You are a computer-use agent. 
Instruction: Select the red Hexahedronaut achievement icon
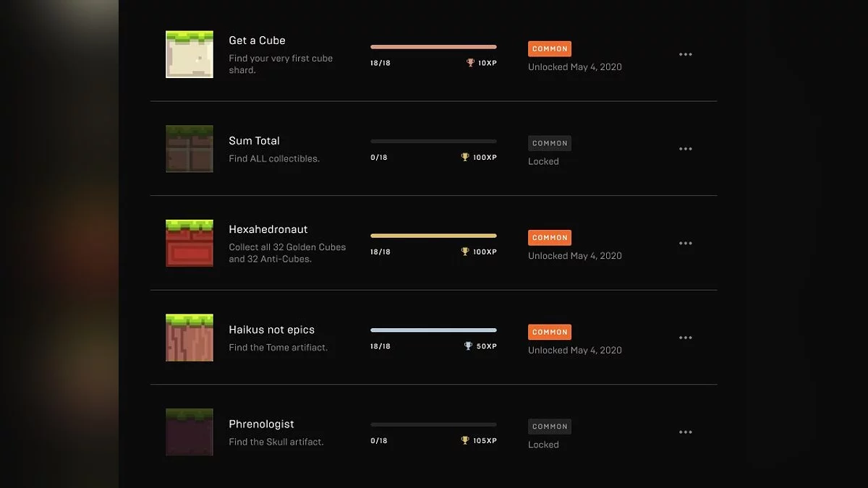[x=190, y=243]
